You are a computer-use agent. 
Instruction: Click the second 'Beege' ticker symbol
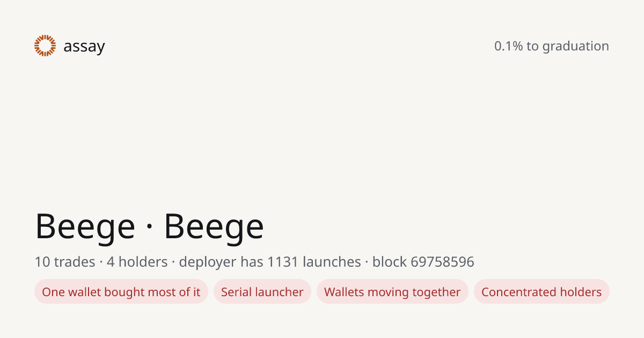[x=214, y=226]
